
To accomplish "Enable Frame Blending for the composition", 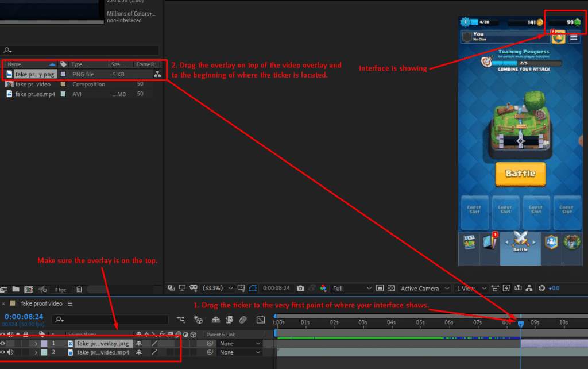I will point(229,320).
